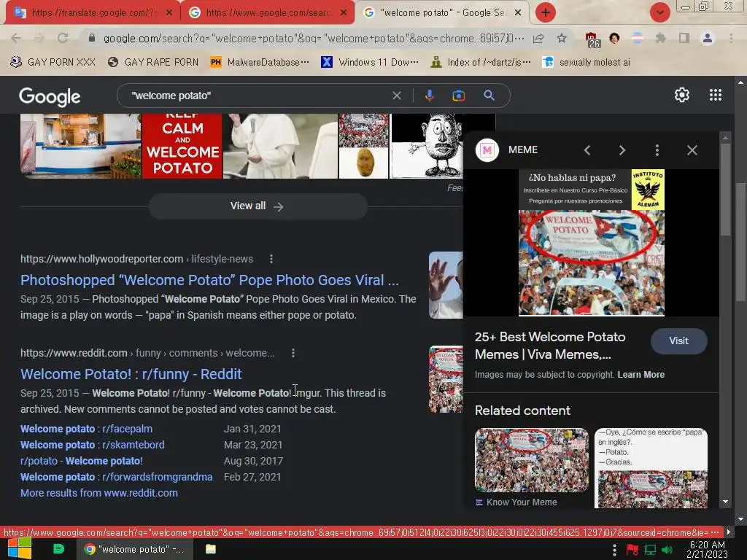Image resolution: width=747 pixels, height=560 pixels.
Task: Click the Google logo
Action: click(x=50, y=97)
